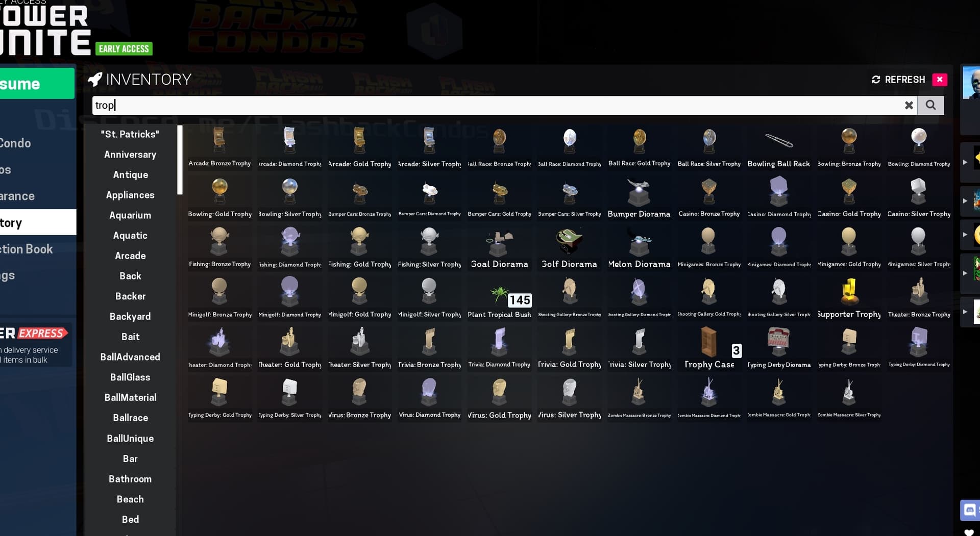Choose Fishing: Bronze Trophy item

pyautogui.click(x=219, y=248)
